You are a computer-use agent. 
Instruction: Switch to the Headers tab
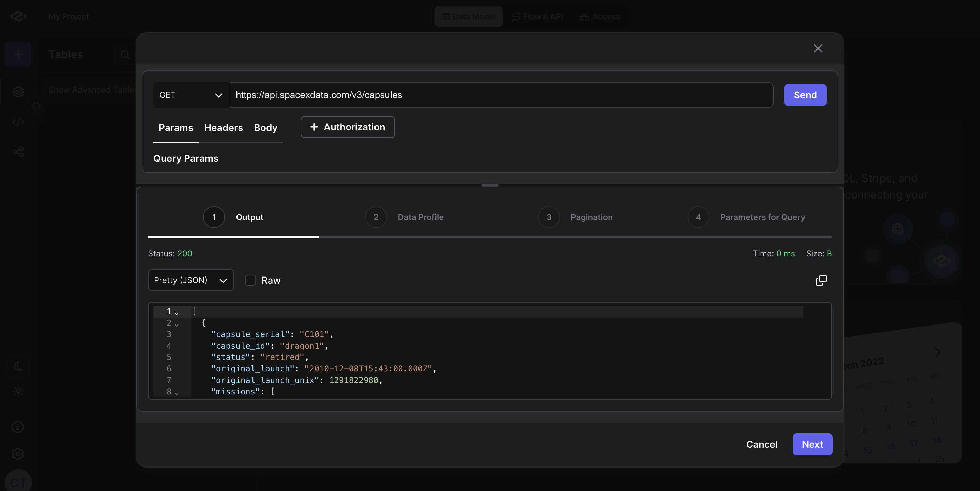(223, 128)
